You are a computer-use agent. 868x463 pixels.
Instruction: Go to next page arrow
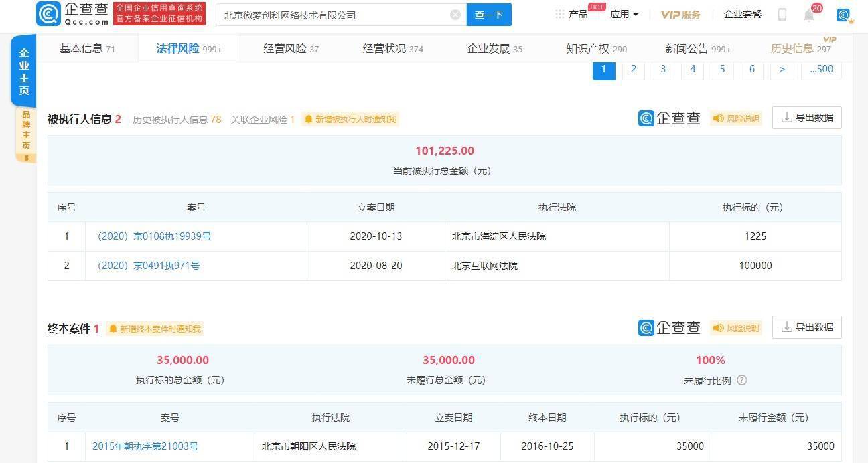tap(782, 69)
